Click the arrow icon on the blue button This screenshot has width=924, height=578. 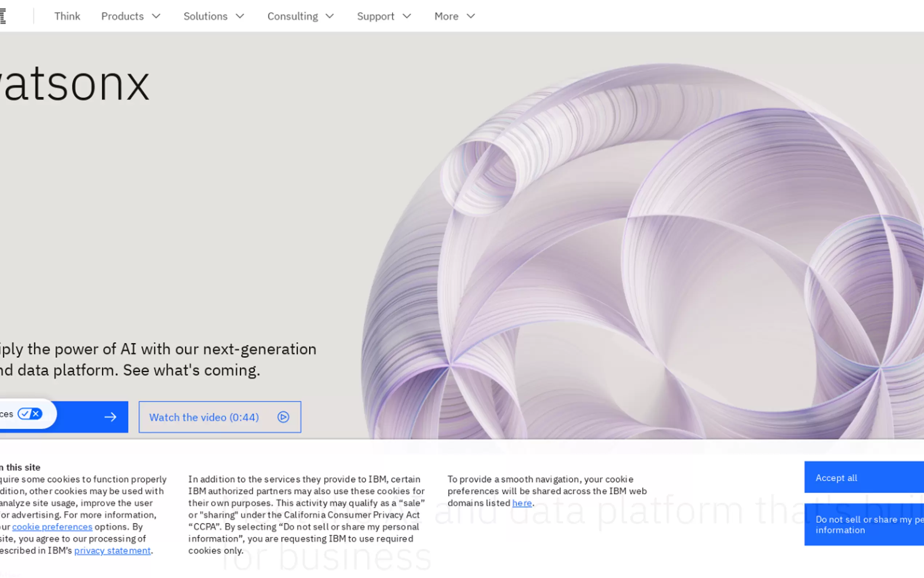click(x=110, y=417)
